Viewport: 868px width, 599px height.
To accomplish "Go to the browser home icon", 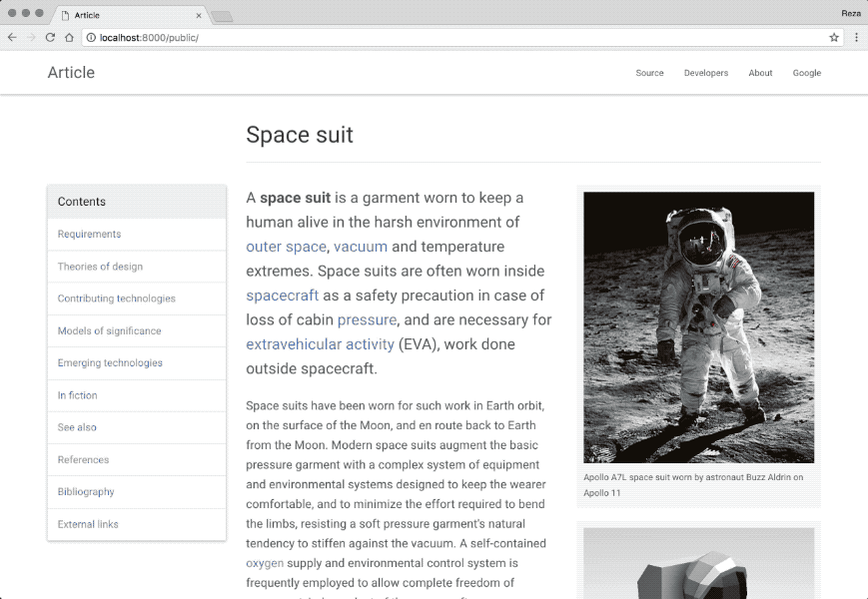I will click(x=69, y=38).
